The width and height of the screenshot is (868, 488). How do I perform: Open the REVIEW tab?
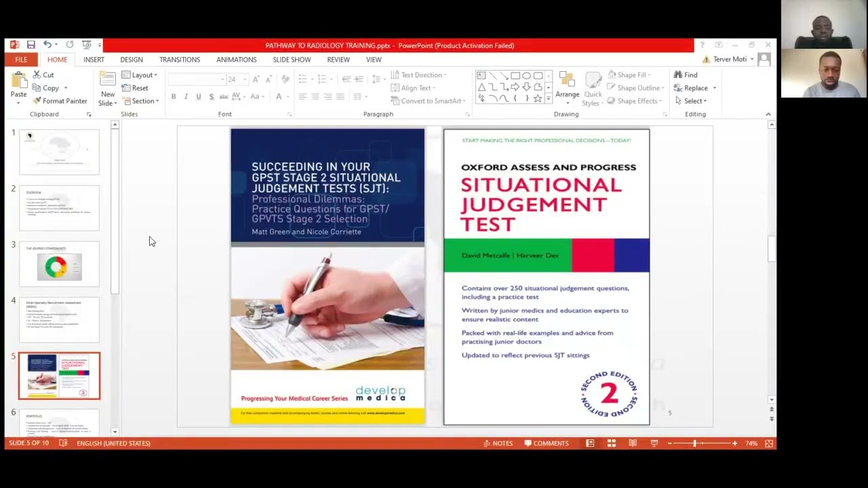click(338, 60)
